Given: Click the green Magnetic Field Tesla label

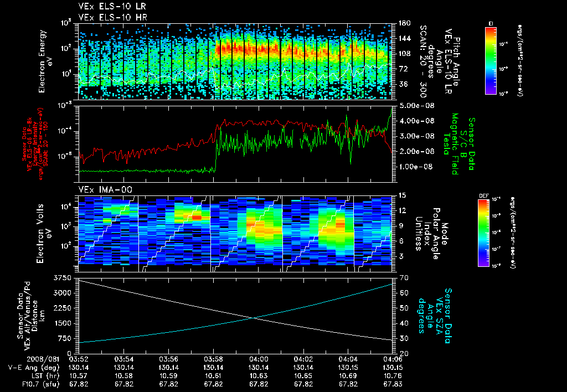Looking at the screenshot, I should point(451,144).
